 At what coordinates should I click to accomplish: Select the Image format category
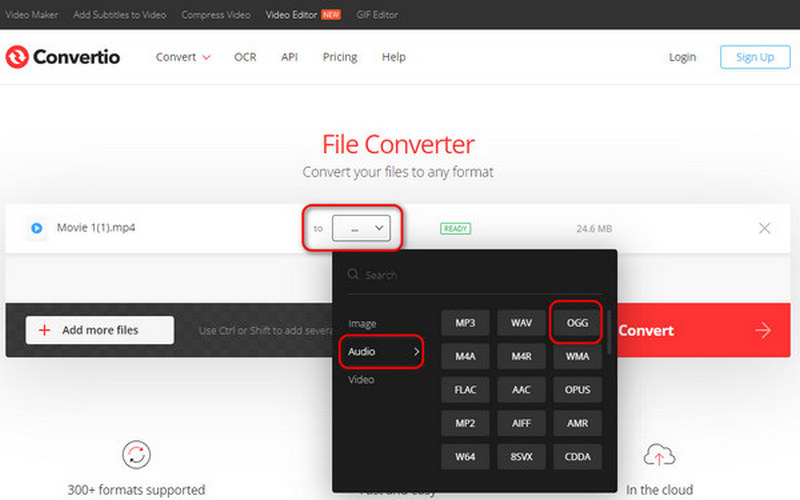tap(362, 324)
